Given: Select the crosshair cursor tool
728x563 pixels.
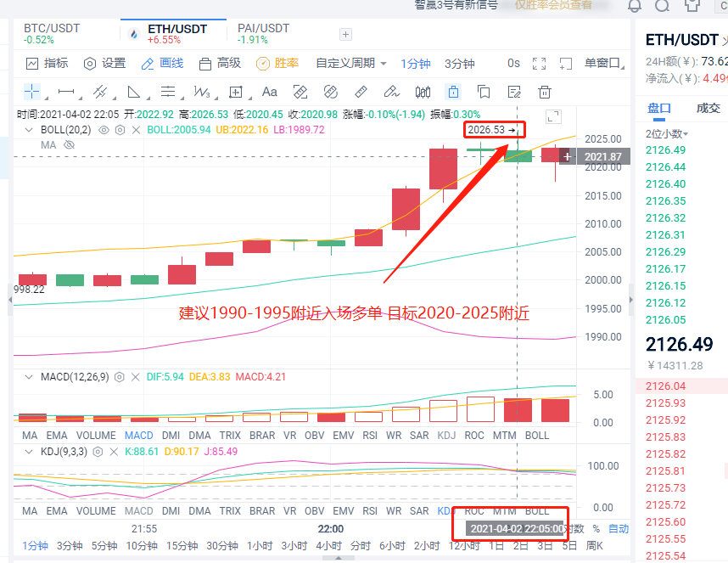Looking at the screenshot, I should (31, 92).
